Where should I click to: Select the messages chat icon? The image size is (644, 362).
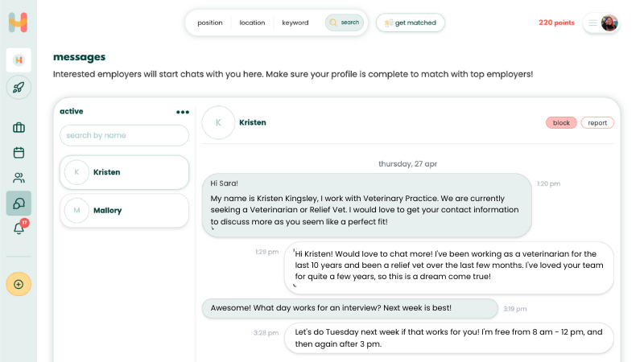(x=19, y=204)
